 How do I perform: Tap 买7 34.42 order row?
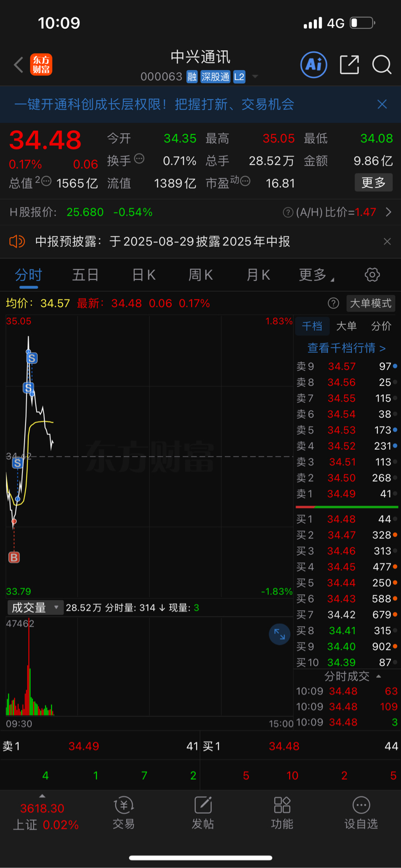[x=347, y=615]
